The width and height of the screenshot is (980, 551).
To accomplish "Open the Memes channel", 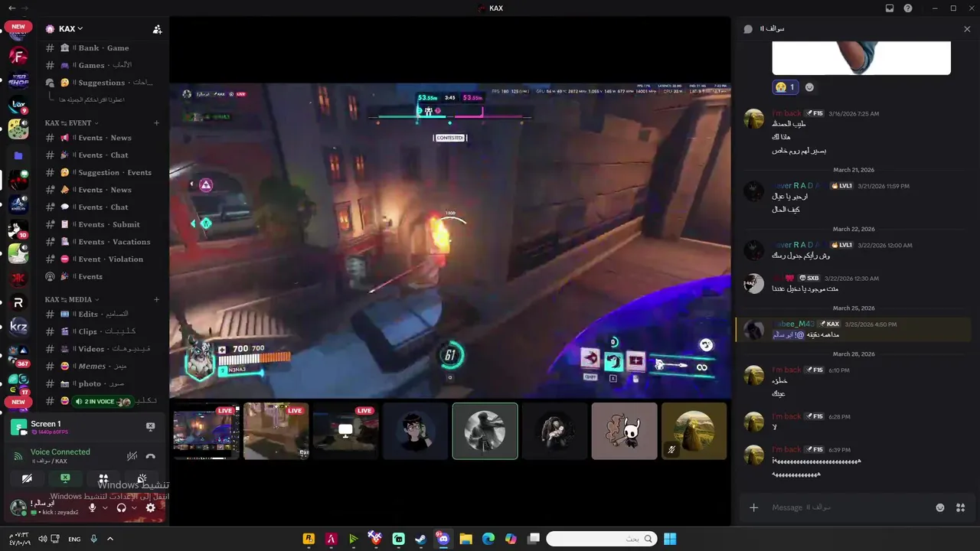I will click(103, 366).
